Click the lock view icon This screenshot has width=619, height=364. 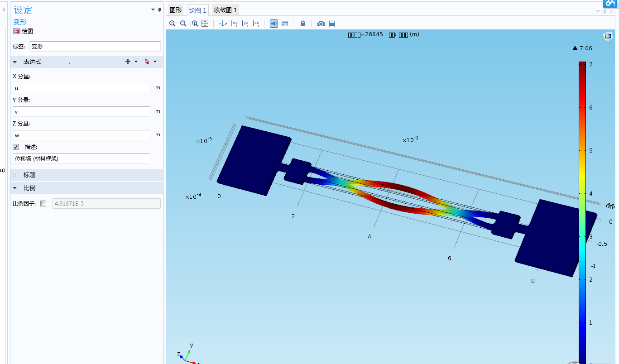click(x=303, y=24)
